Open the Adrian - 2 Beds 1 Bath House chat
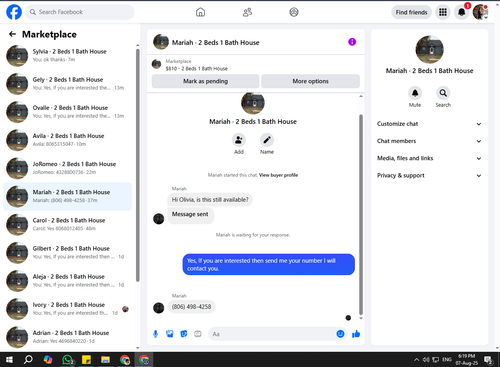 pos(67,337)
